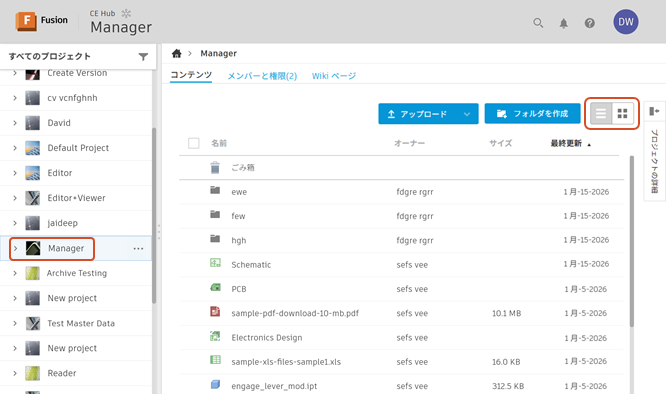Expand the cv vcnfghnh project

pos(15,98)
